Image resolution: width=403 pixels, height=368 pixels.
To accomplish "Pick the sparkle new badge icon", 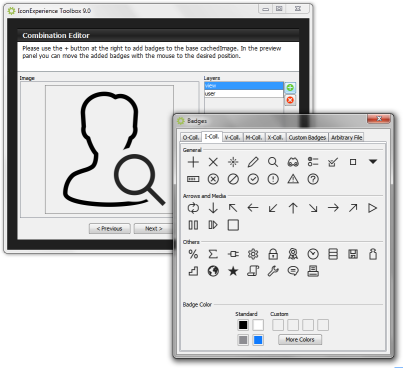I will 233,162.
